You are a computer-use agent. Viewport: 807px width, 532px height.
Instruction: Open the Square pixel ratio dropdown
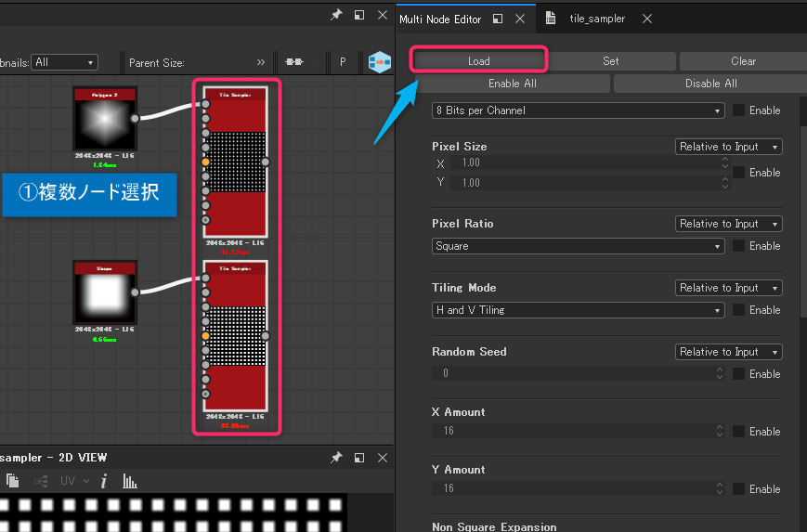(x=578, y=246)
